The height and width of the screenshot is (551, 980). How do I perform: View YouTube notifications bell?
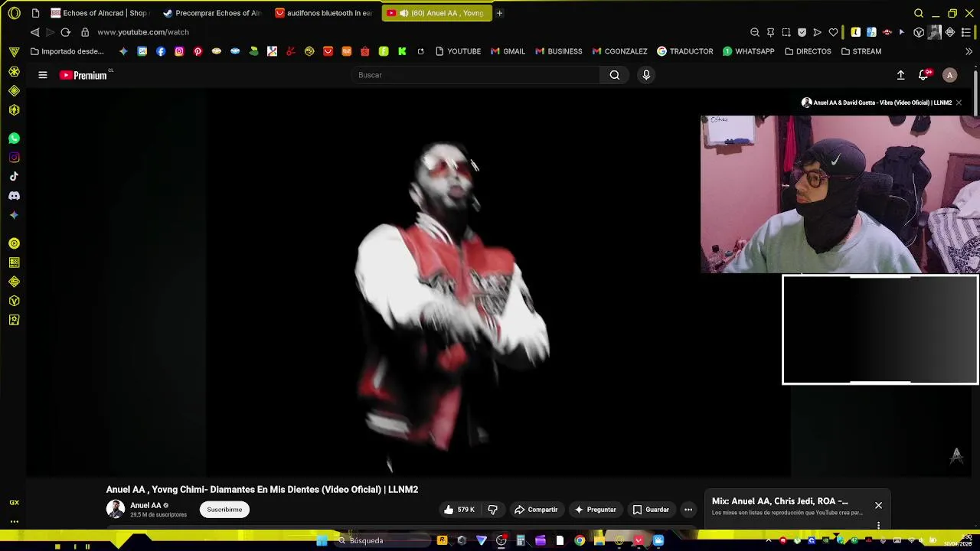click(x=923, y=75)
